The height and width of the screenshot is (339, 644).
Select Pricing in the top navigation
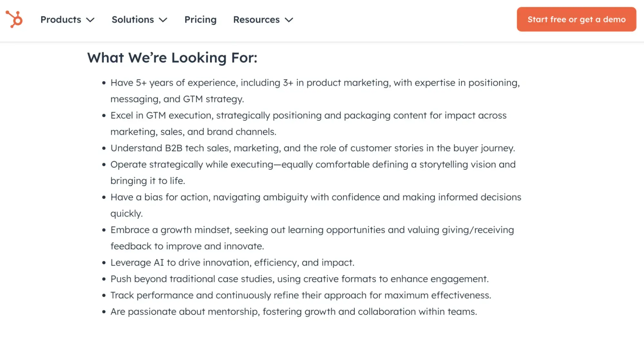pyautogui.click(x=200, y=20)
